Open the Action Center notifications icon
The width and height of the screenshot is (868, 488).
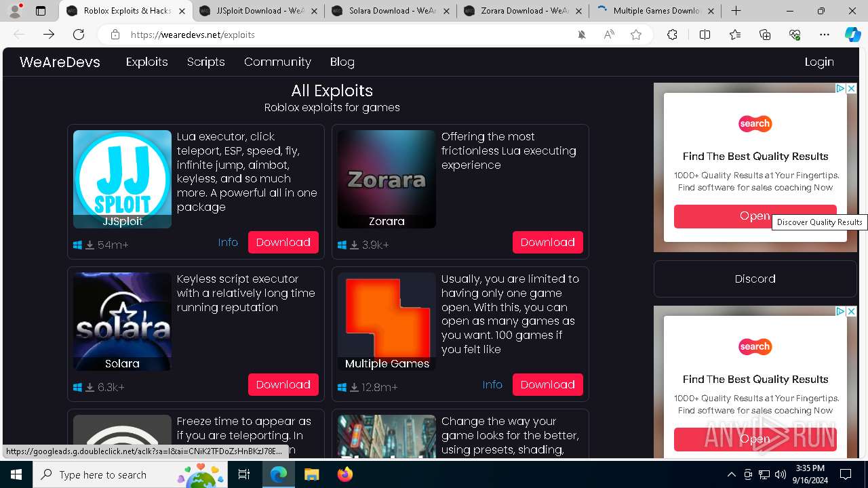pos(846,474)
